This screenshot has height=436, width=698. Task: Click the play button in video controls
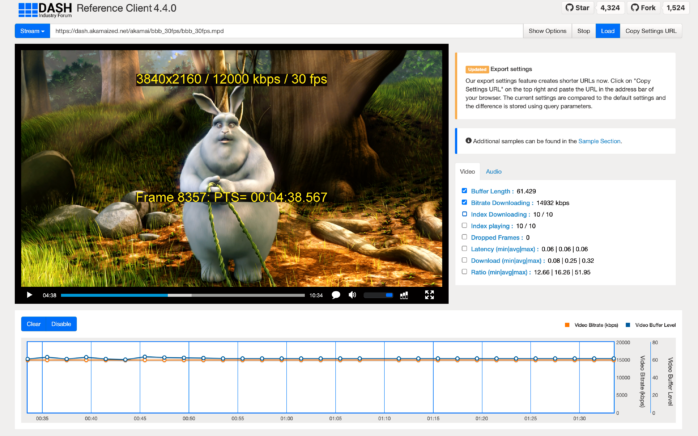(x=29, y=295)
